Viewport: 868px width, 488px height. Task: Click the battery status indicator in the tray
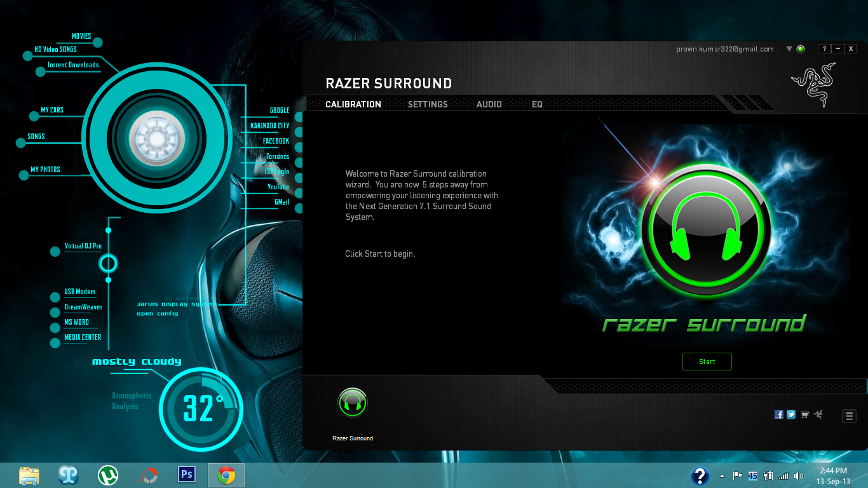pyautogui.click(x=770, y=475)
